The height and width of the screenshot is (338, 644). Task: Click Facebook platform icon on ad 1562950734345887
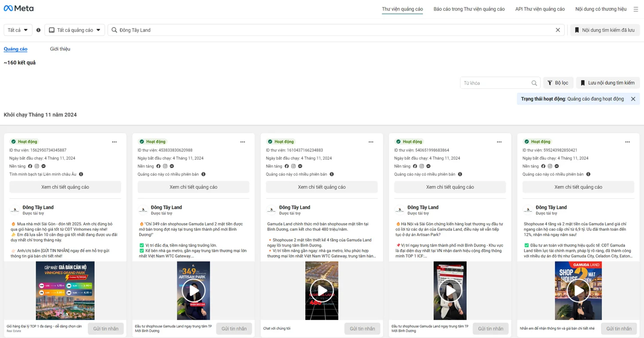[30, 166]
